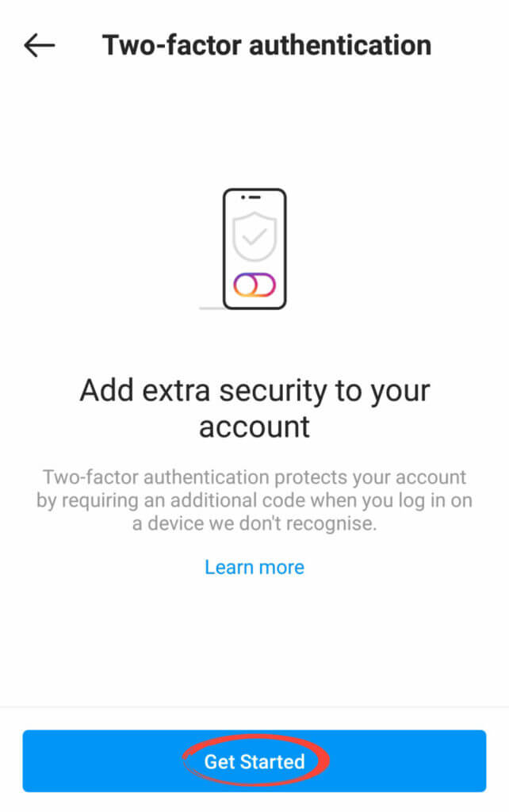Screen dimensions: 509x812
Task: Toggle the gradient switch in the illustration
Action: (254, 285)
